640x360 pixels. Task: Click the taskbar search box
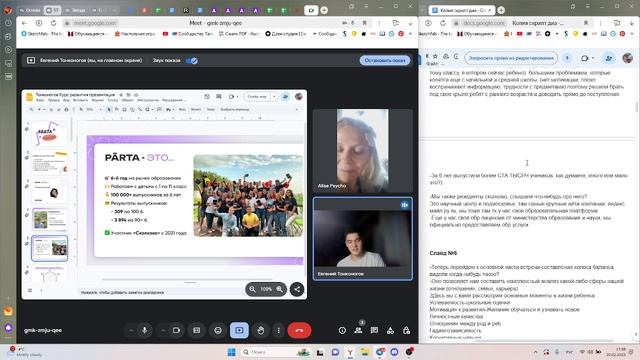coord(276,352)
